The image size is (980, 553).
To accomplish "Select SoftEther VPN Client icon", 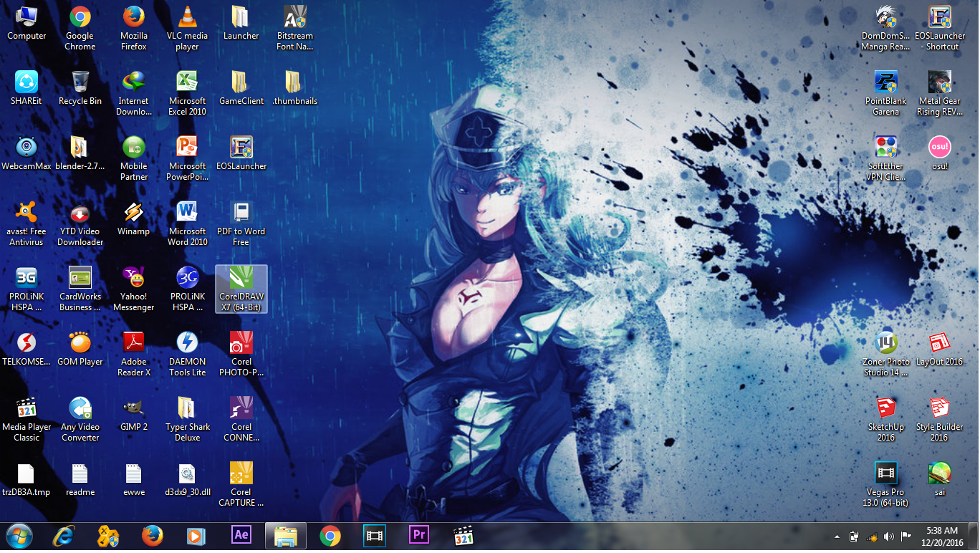I will tap(886, 158).
